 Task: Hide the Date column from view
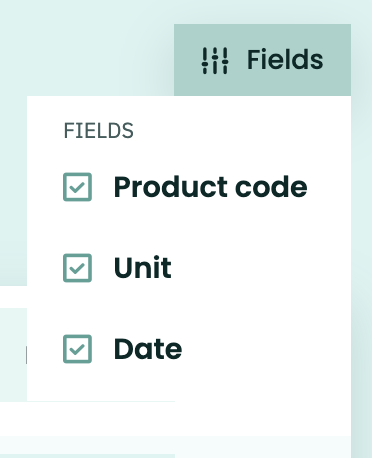pyautogui.click(x=77, y=349)
